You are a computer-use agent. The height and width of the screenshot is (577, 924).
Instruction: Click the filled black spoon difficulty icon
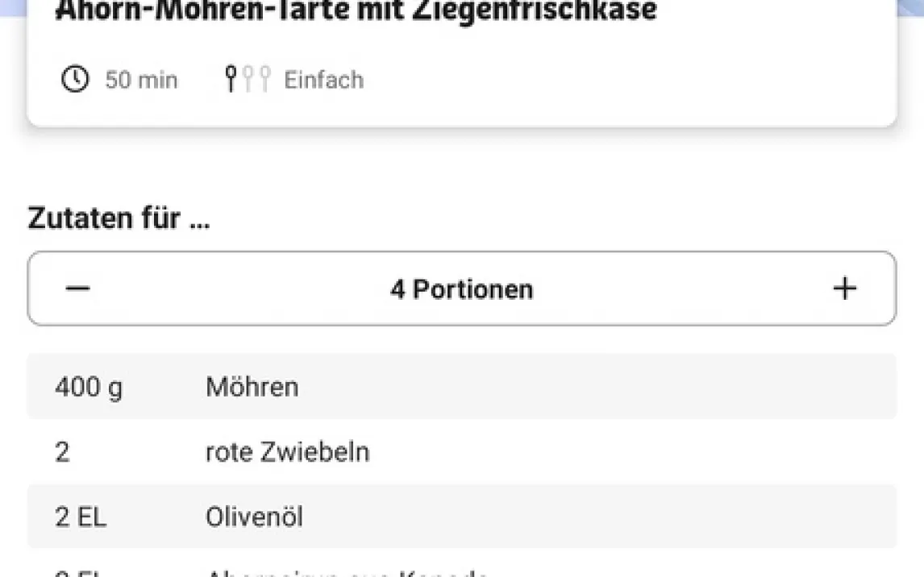[x=231, y=79]
